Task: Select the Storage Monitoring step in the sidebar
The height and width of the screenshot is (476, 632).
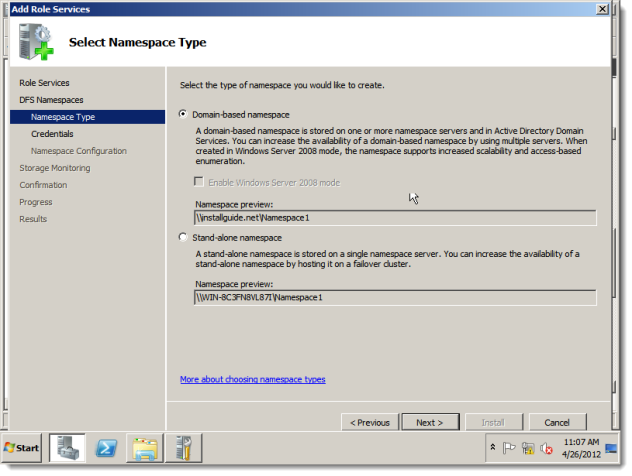Action: (55, 168)
